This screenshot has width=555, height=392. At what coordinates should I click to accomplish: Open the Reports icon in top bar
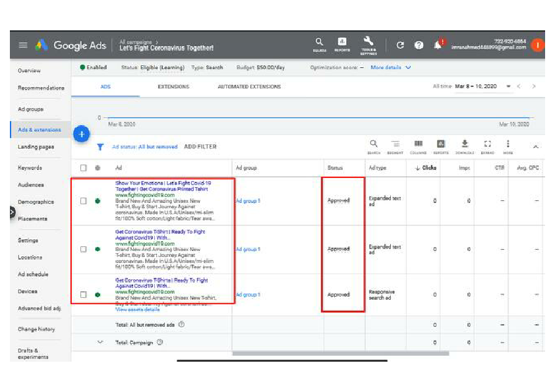(342, 45)
